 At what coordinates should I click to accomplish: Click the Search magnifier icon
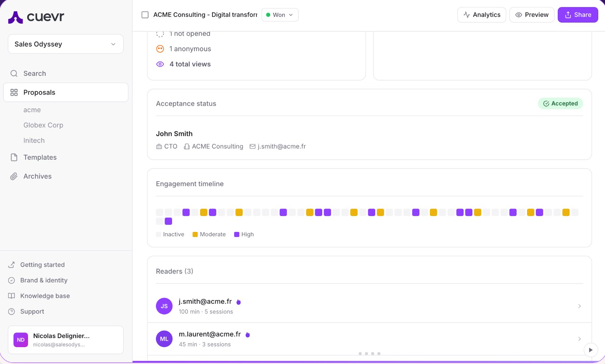click(x=14, y=73)
